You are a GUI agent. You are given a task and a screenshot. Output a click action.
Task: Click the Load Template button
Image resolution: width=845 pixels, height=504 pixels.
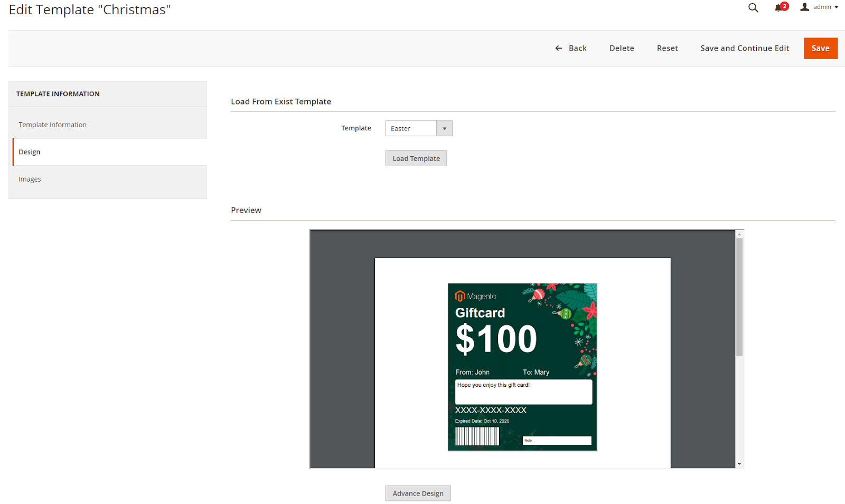[x=416, y=158]
